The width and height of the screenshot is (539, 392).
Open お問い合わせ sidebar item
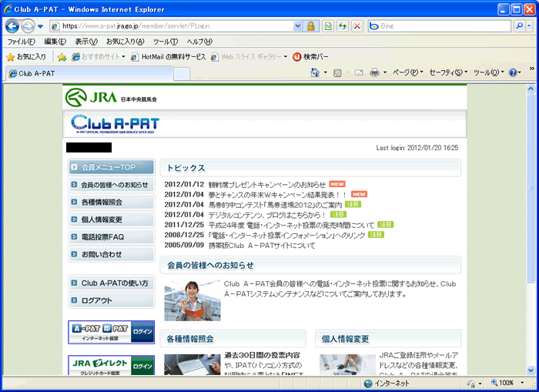112,254
